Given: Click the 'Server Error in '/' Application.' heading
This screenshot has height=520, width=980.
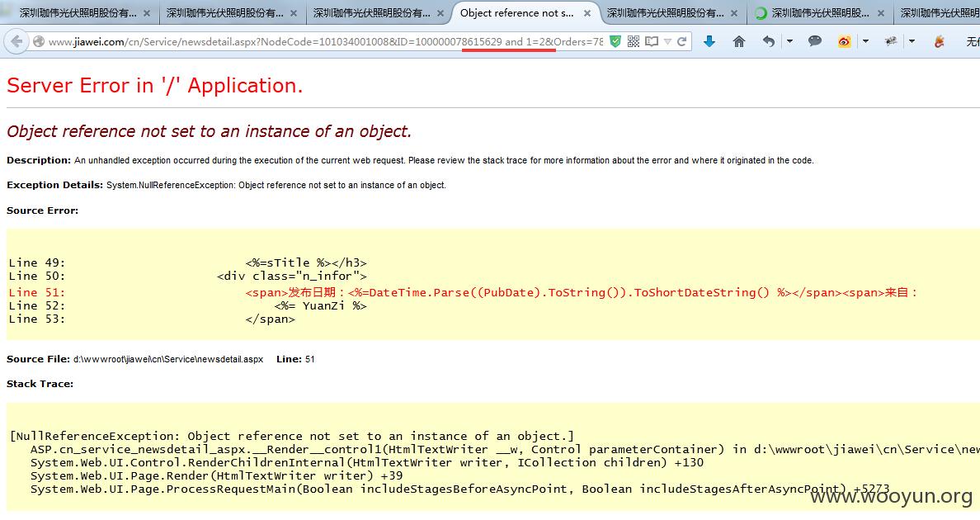Looking at the screenshot, I should tap(154, 85).
